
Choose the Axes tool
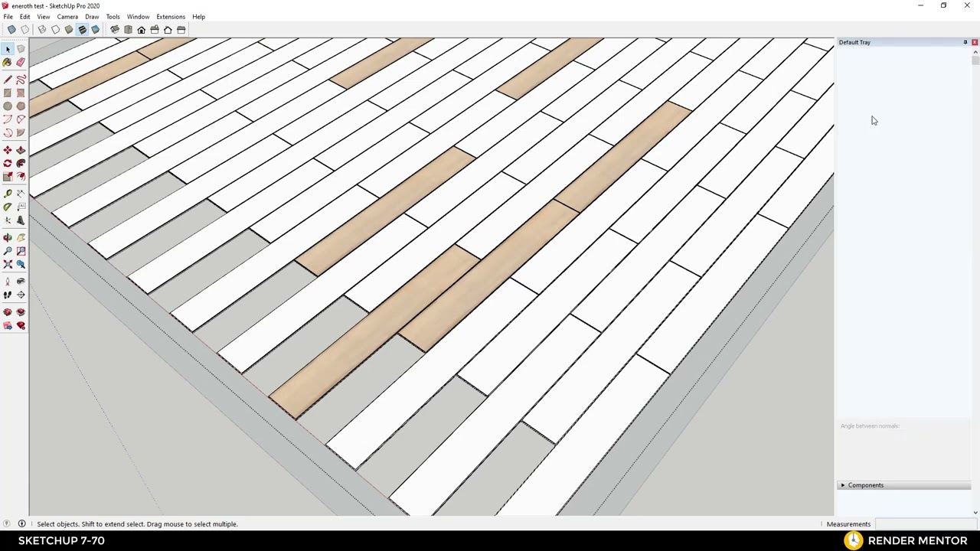click(8, 220)
